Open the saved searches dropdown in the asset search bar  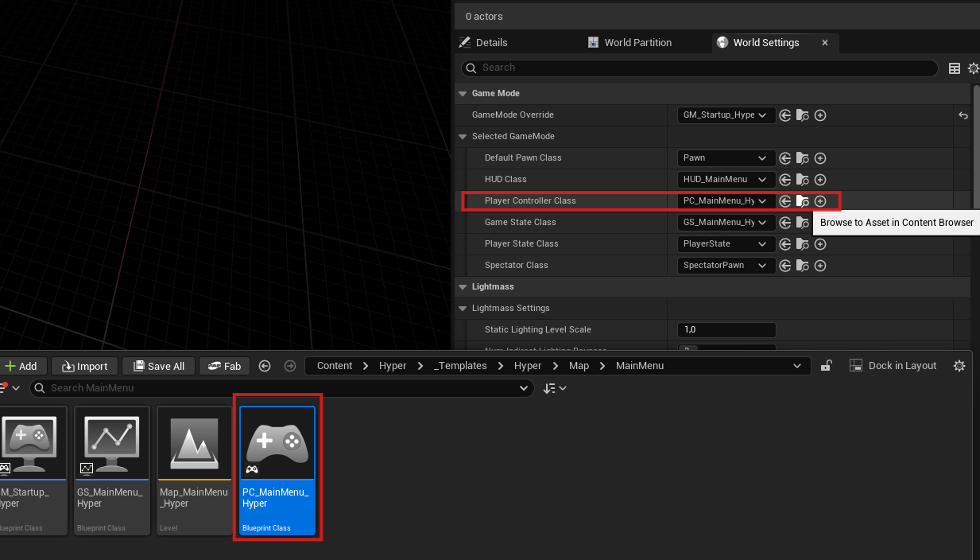(524, 388)
